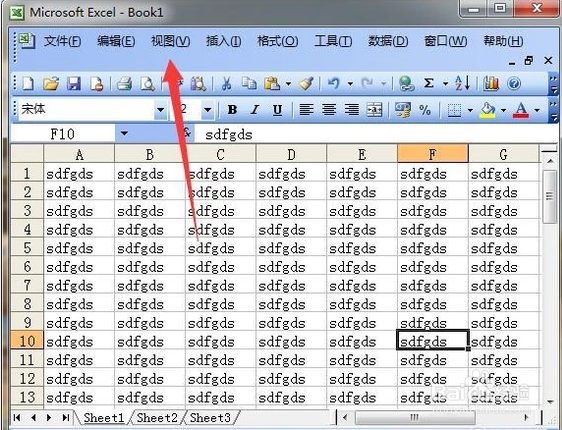This screenshot has width=562, height=430.
Task: Align text left
Action: 306,110
